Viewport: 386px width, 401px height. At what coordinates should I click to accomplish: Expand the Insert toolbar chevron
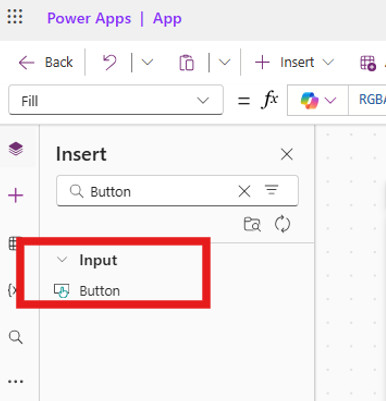click(328, 62)
